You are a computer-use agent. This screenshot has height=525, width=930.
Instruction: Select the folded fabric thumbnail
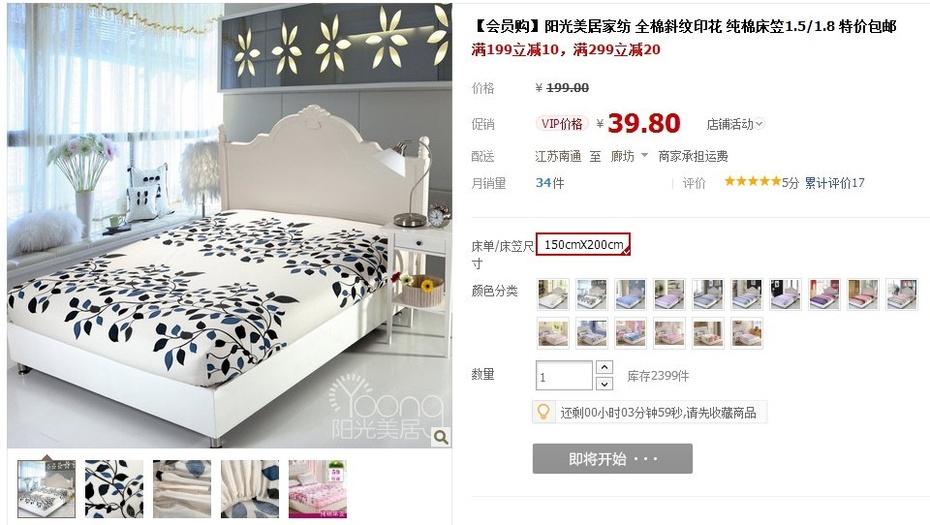click(x=182, y=489)
